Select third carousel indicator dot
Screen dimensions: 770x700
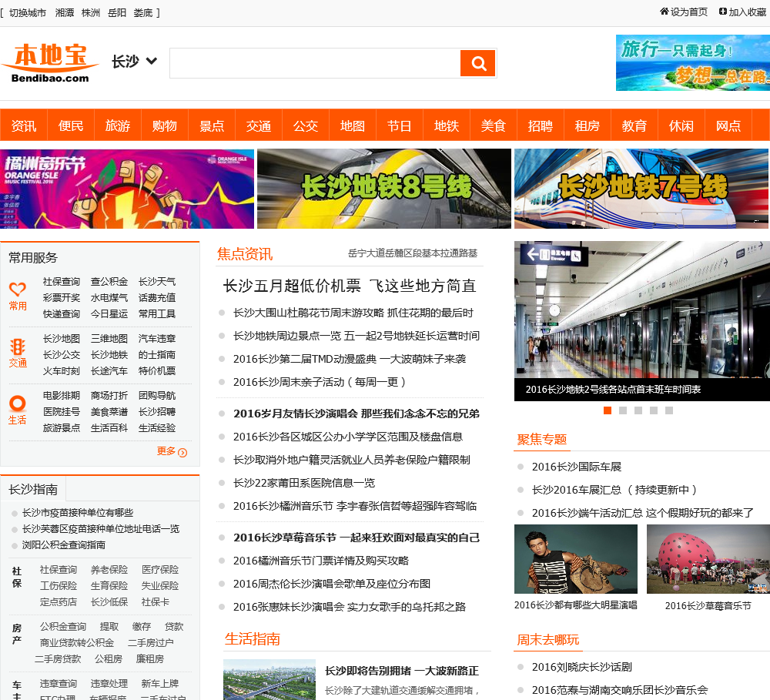[638, 410]
